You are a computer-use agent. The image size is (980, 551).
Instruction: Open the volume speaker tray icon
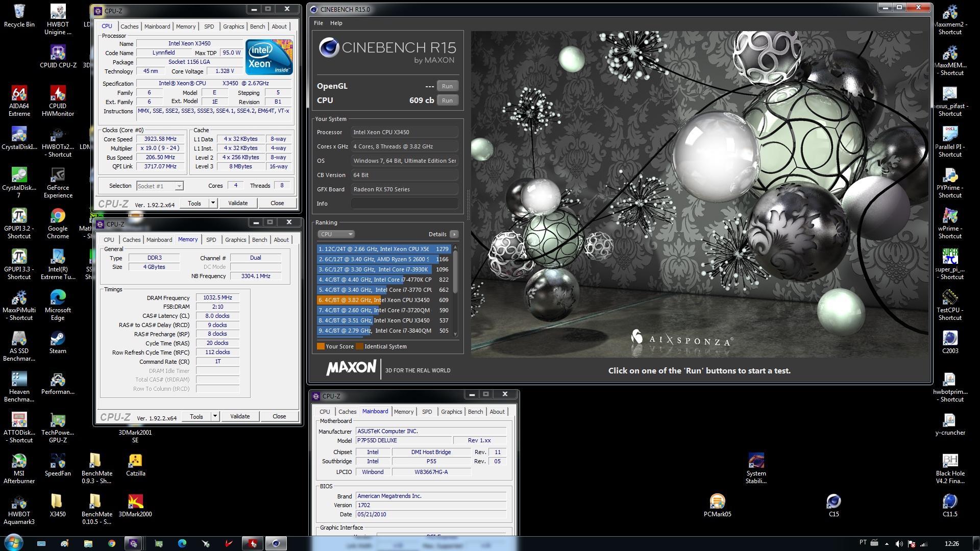coord(899,544)
